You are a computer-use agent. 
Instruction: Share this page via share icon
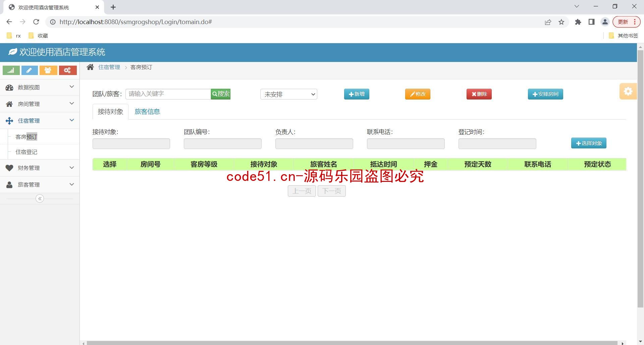click(x=548, y=22)
